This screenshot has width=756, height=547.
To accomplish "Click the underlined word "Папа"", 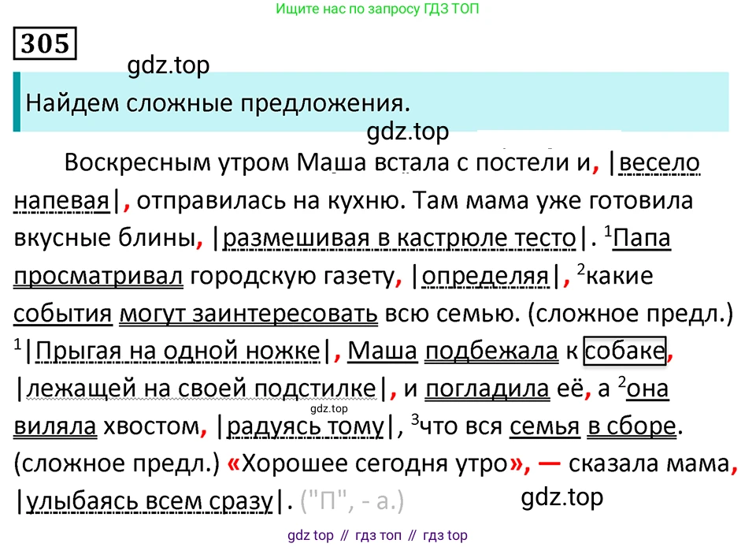I will [640, 238].
